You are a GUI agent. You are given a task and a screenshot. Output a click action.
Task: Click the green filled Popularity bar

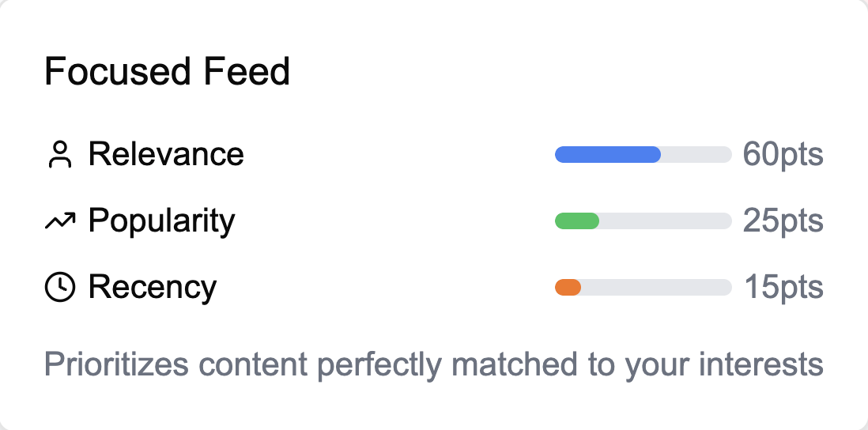(x=577, y=221)
